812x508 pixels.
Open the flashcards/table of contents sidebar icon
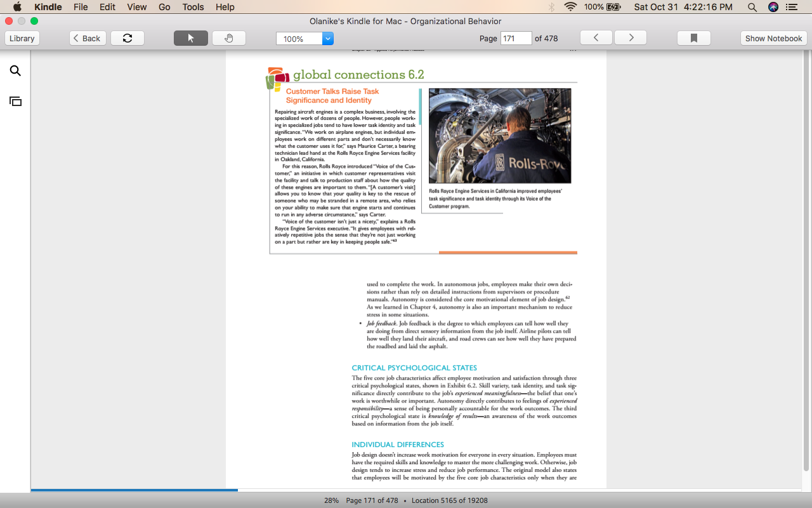[x=15, y=101]
